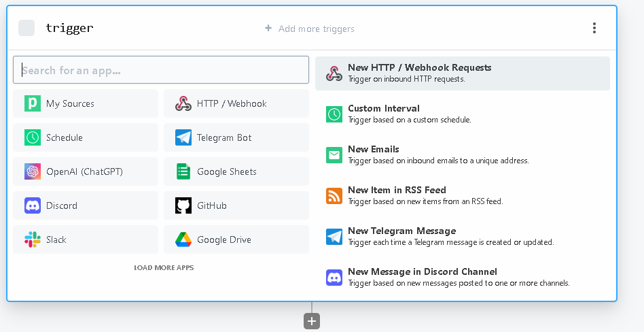Pick the New Emails trigger
The width and height of the screenshot is (644, 332).
[x=463, y=154]
